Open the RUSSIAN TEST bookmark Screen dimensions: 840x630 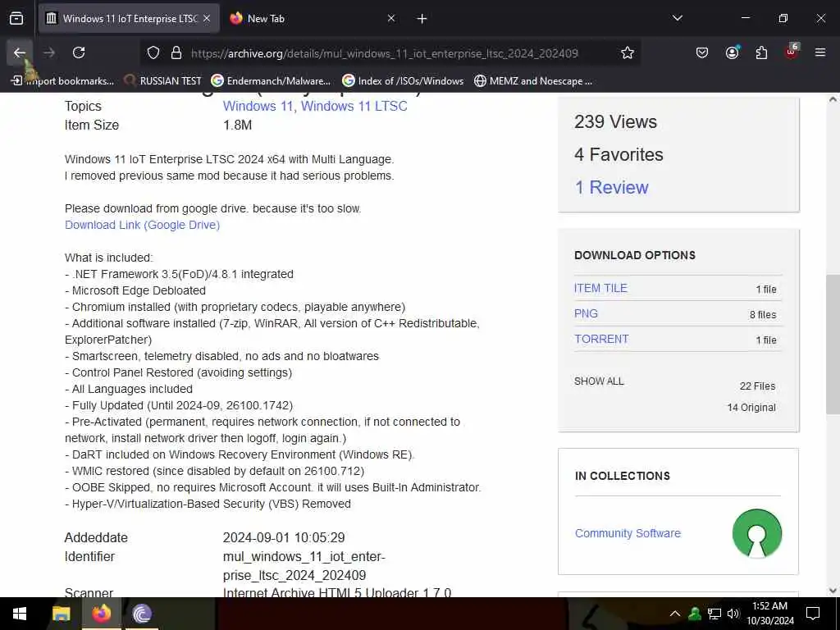[x=163, y=81]
